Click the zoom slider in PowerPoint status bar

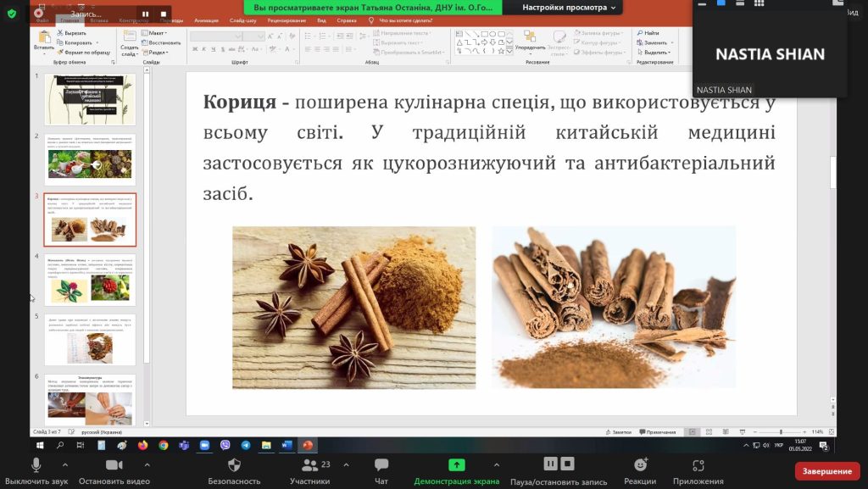[781, 432]
